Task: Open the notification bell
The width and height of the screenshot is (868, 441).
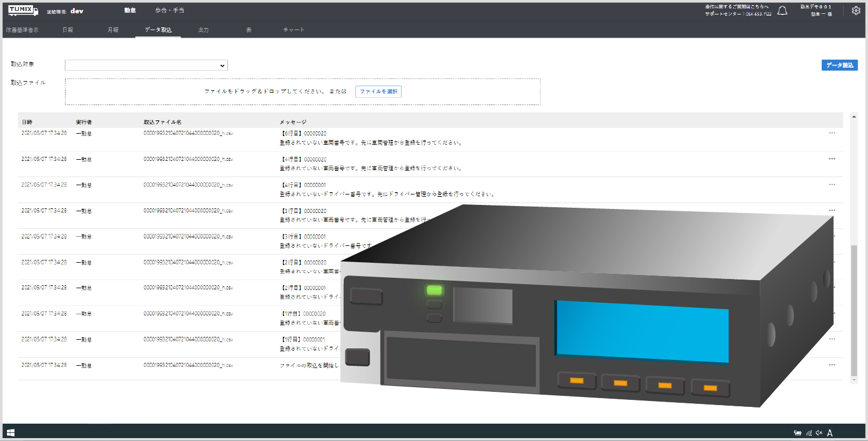Action: click(x=782, y=10)
